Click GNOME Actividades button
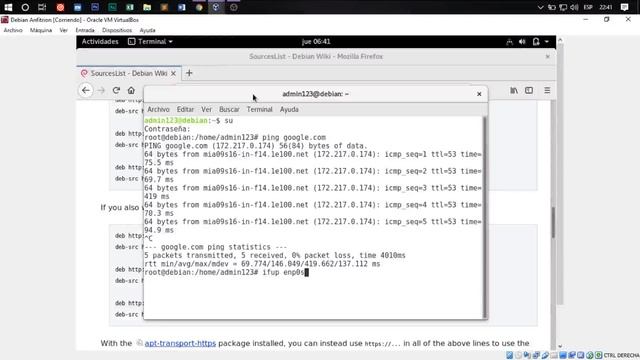 pyautogui.click(x=100, y=42)
